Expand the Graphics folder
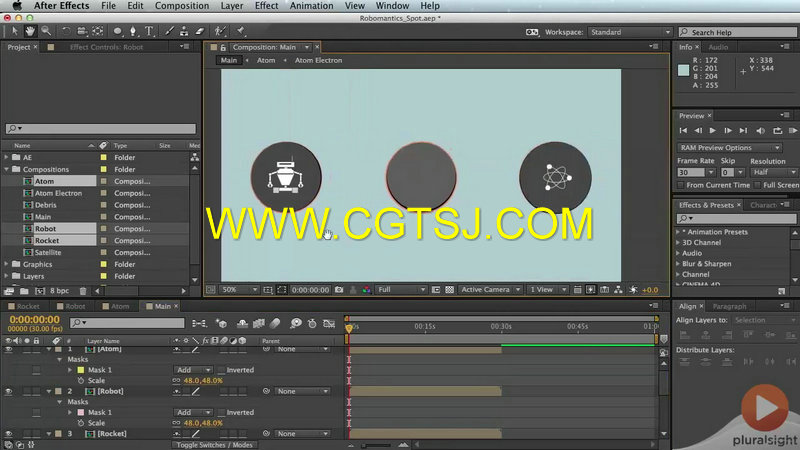Screen dimensions: 800x450 6,264
